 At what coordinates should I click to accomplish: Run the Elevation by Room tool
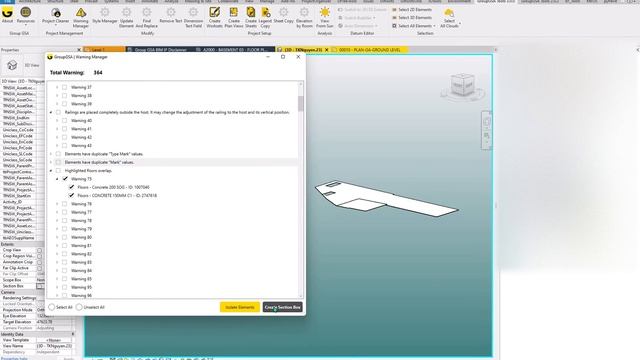(x=304, y=18)
